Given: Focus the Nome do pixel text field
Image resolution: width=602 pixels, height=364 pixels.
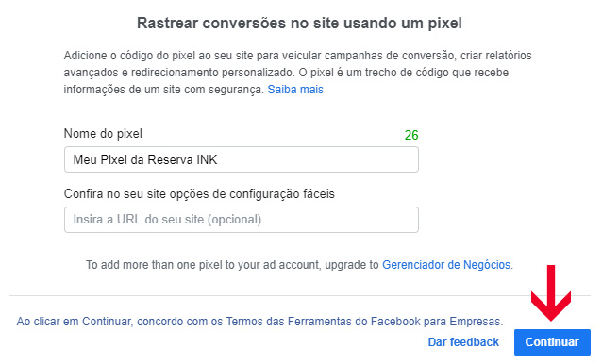Looking at the screenshot, I should 242,159.
